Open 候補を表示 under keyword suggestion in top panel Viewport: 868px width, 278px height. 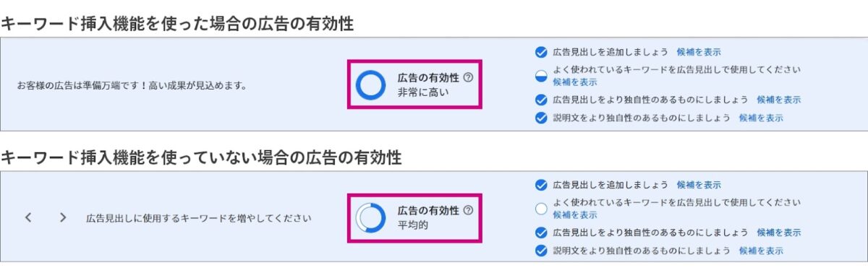pyautogui.click(x=575, y=82)
